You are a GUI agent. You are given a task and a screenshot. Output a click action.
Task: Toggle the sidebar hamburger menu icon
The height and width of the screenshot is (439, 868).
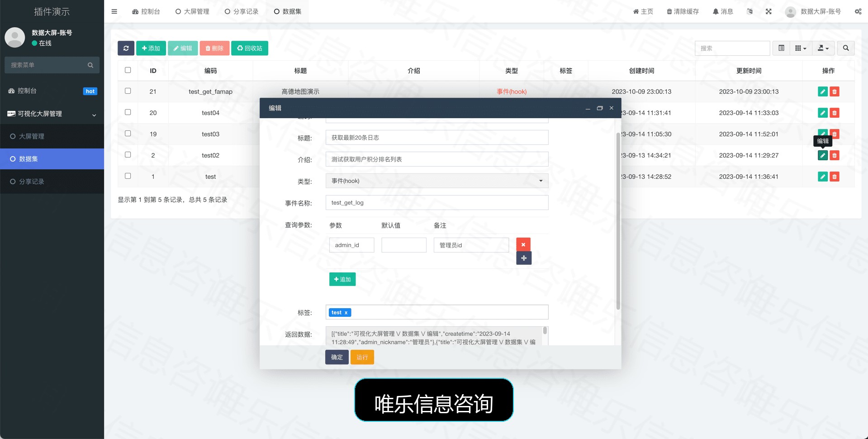point(114,11)
